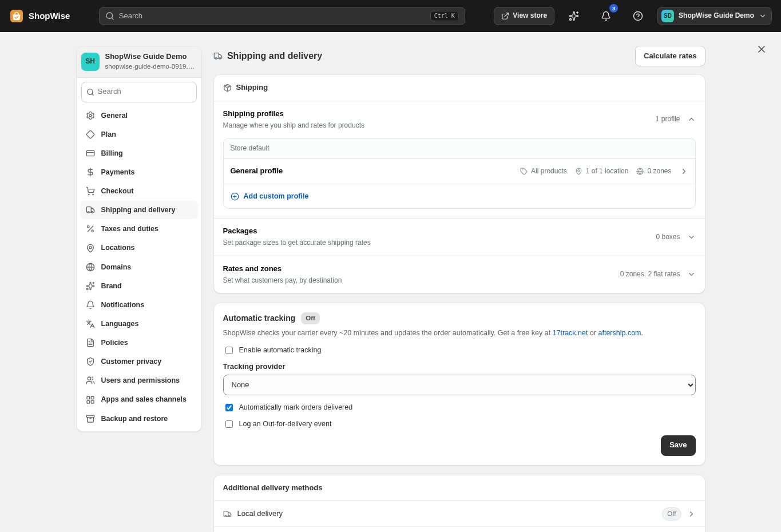Click the Languages translate icon

pos(90,324)
